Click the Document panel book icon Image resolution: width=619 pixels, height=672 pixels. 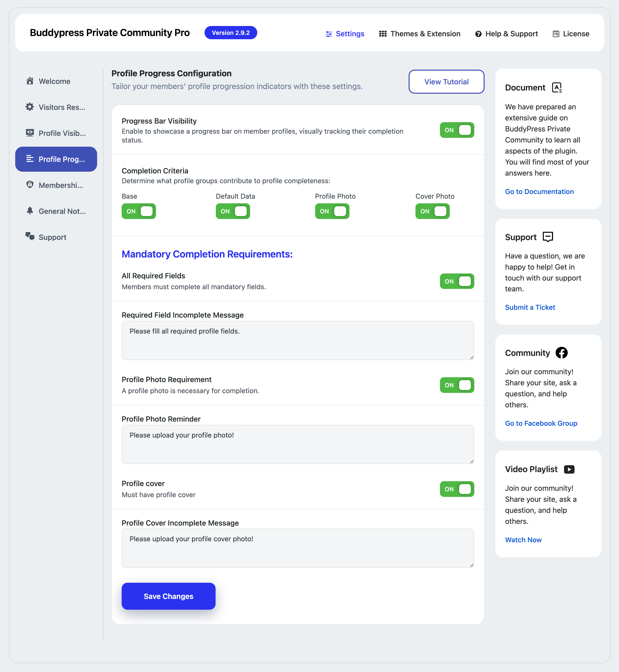[x=557, y=88]
